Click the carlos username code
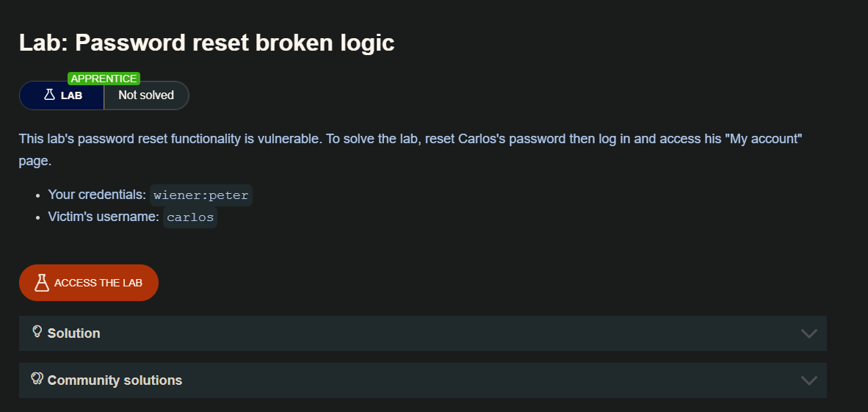 pyautogui.click(x=190, y=217)
